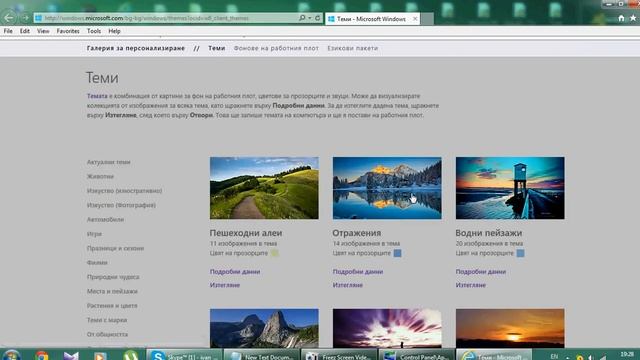Image resolution: width=640 pixels, height=360 pixels.
Task: Switch to New Text Document taskbar window
Action: [x=261, y=355]
